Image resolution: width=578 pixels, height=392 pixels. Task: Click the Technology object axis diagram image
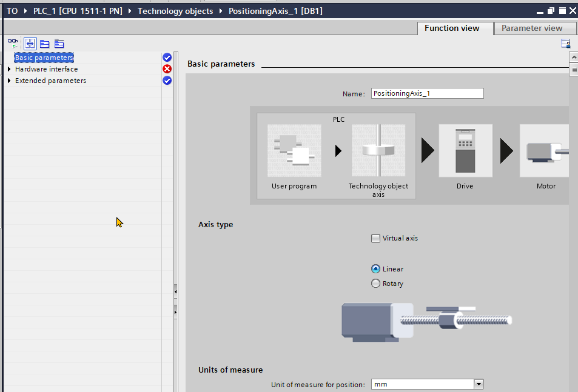378,150
